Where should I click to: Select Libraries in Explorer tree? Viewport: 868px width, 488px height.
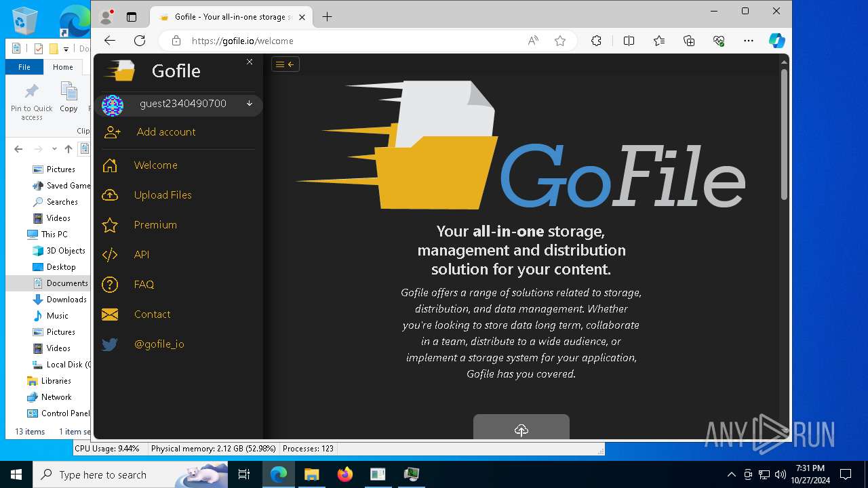pyautogui.click(x=50, y=381)
